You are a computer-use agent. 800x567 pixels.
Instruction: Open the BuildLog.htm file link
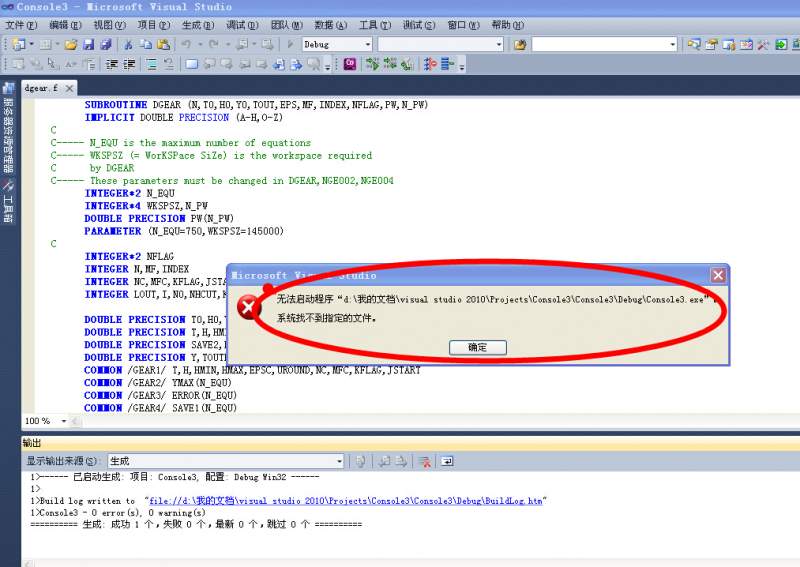345,501
